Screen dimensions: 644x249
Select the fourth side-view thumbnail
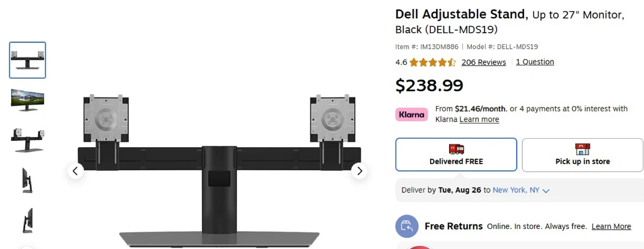click(27, 180)
